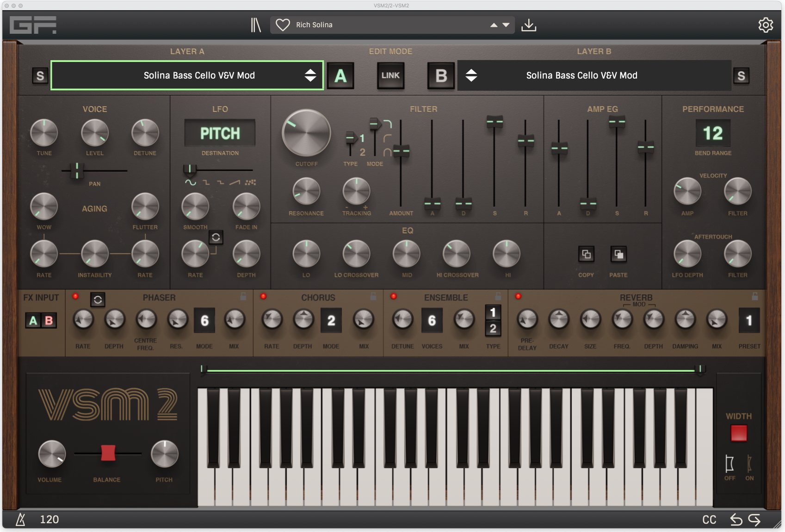
Task: Switch edit mode to layer A
Action: point(340,76)
